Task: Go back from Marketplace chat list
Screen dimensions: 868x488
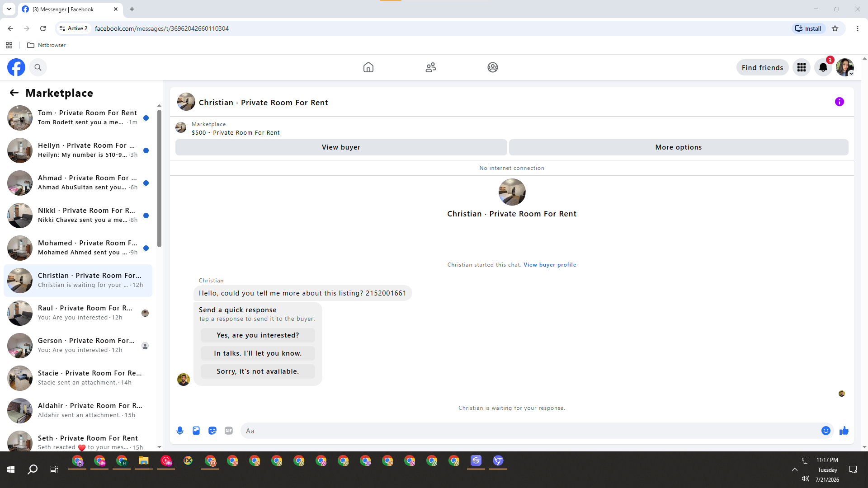Action: point(14,93)
